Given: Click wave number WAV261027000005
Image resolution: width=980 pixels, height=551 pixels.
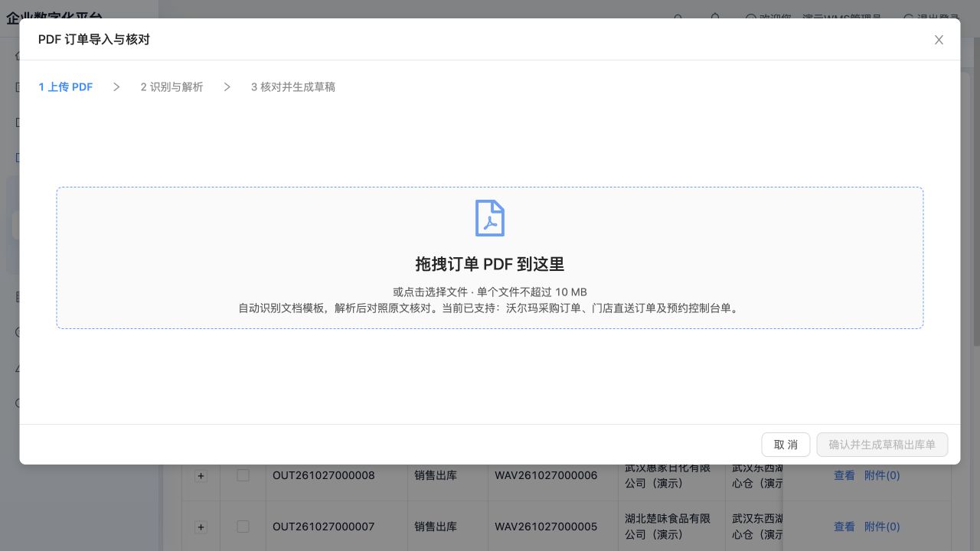Looking at the screenshot, I should 546,527.
